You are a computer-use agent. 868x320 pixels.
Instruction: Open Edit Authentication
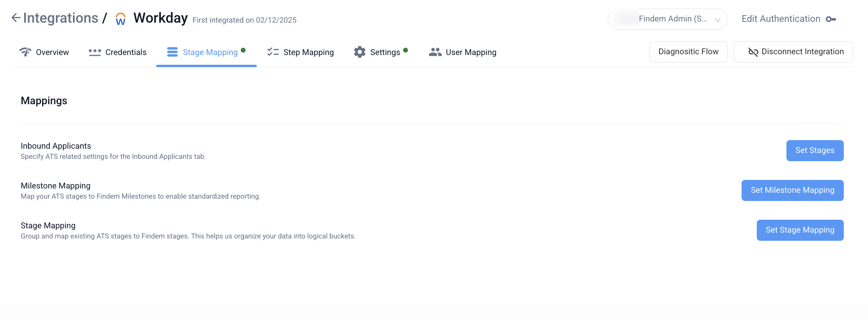pyautogui.click(x=789, y=19)
